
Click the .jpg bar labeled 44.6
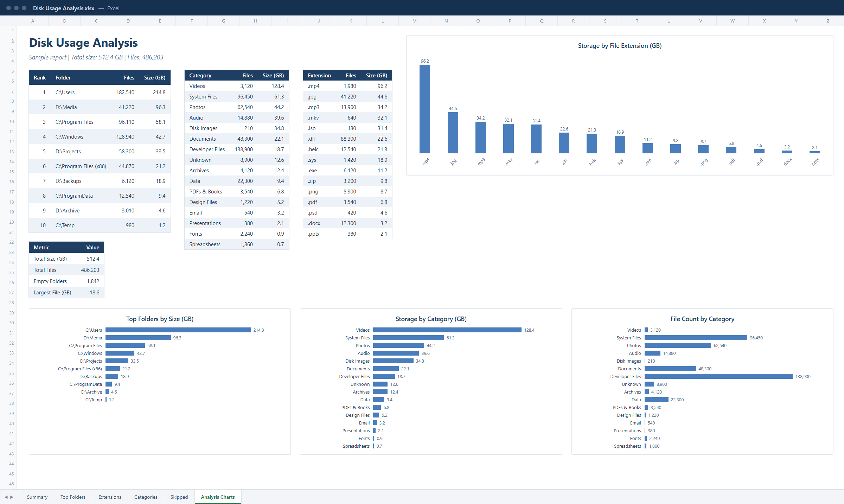453,133
